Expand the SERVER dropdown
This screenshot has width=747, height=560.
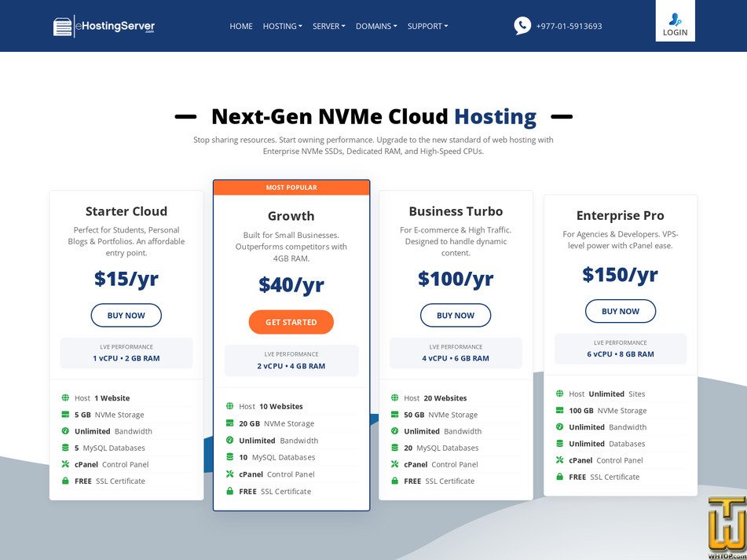[328, 26]
